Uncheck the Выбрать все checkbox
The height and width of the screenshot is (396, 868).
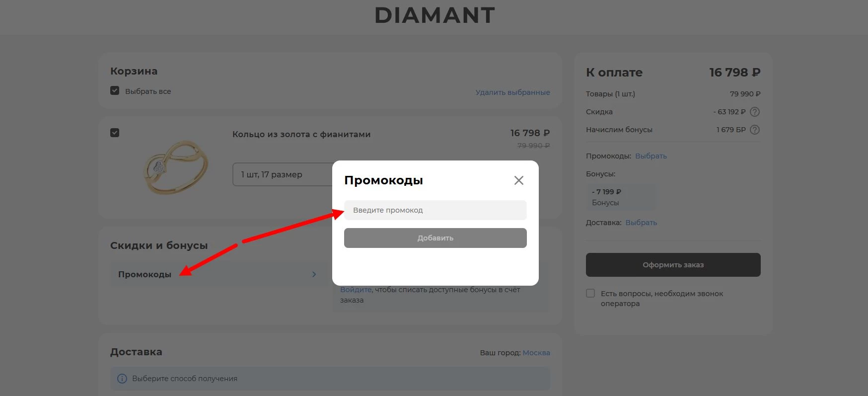[x=115, y=90]
